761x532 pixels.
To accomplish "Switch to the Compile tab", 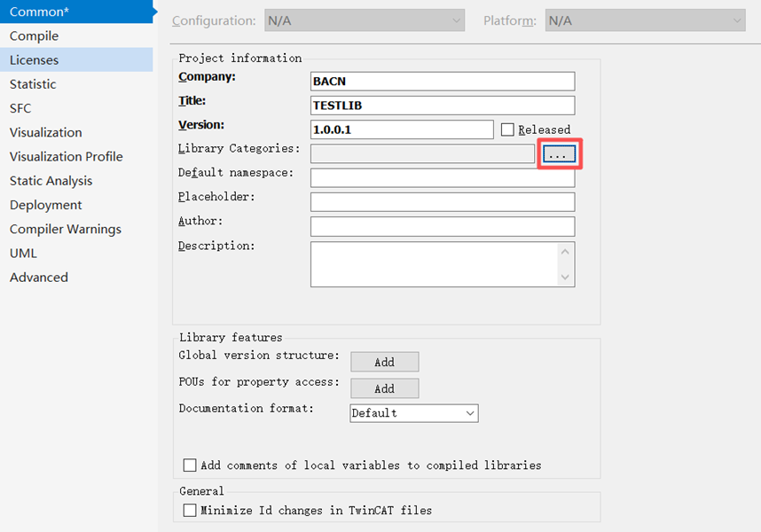I will pyautogui.click(x=34, y=36).
